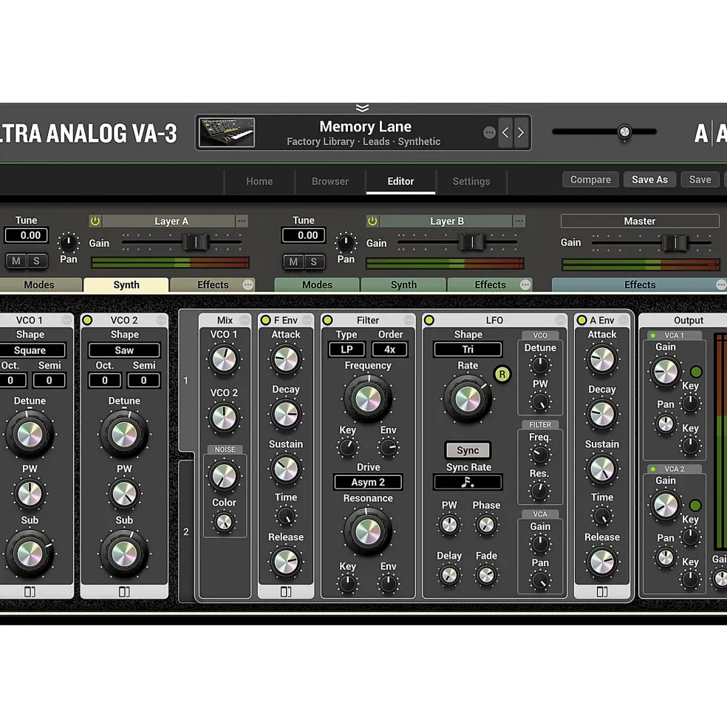The image size is (727, 728).
Task: Open VCO 1 Shape dropdown showing Square
Action: (30, 350)
